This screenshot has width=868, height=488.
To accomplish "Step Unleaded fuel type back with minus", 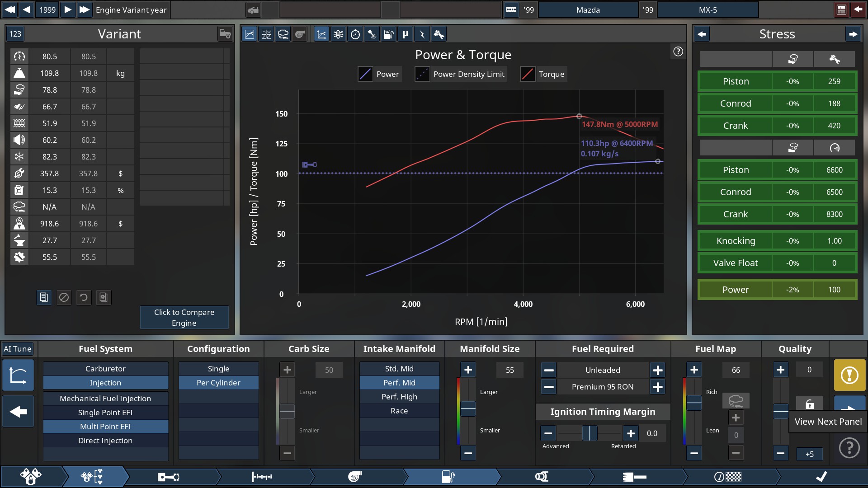I will (548, 371).
